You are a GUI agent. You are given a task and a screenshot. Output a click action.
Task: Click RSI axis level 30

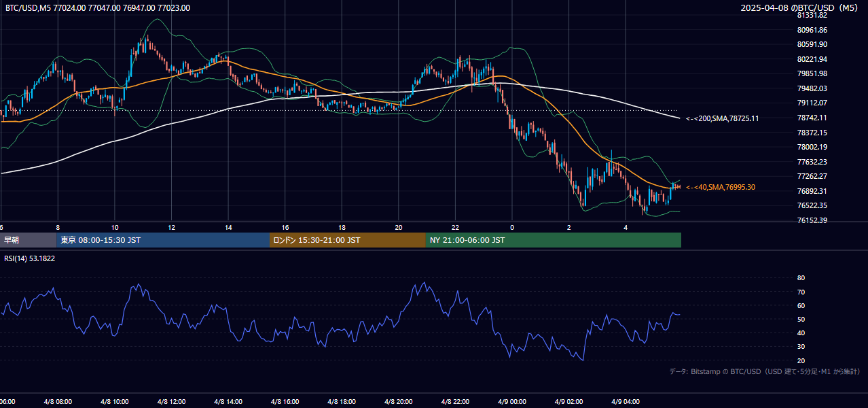coord(801,347)
